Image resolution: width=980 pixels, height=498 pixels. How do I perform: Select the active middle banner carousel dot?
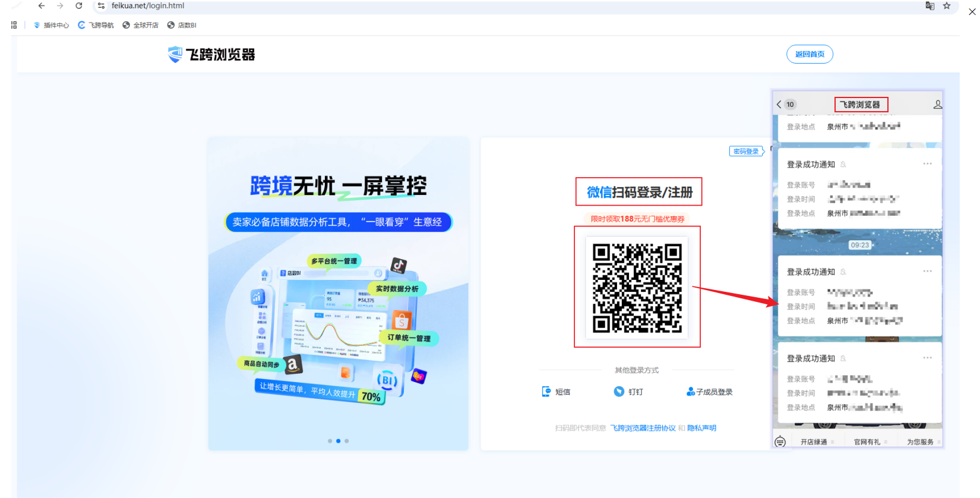click(x=339, y=441)
